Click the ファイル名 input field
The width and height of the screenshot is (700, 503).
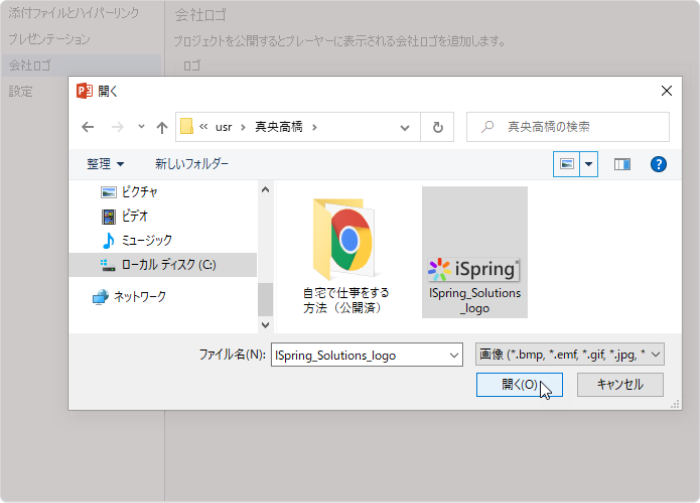click(367, 355)
